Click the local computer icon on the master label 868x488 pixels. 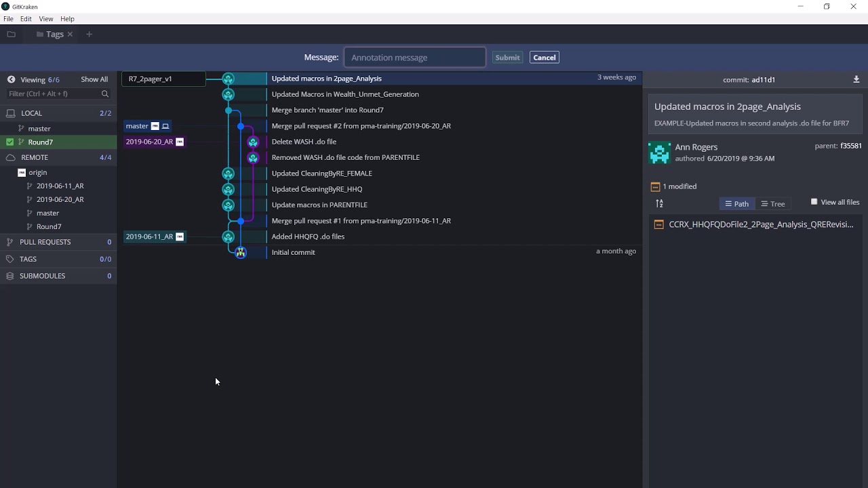[165, 126]
